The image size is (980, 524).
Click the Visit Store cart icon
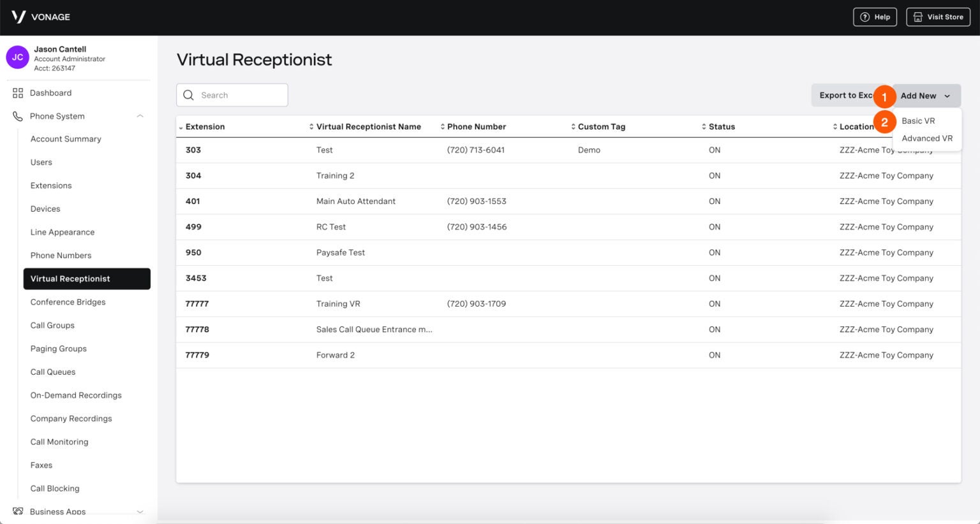(917, 17)
